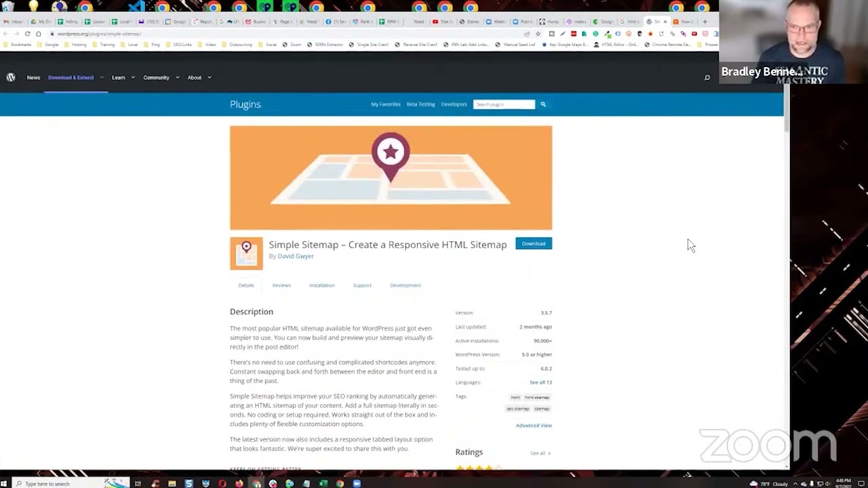868x488 pixels.
Task: Click the browser address bar URL
Action: coord(99,33)
